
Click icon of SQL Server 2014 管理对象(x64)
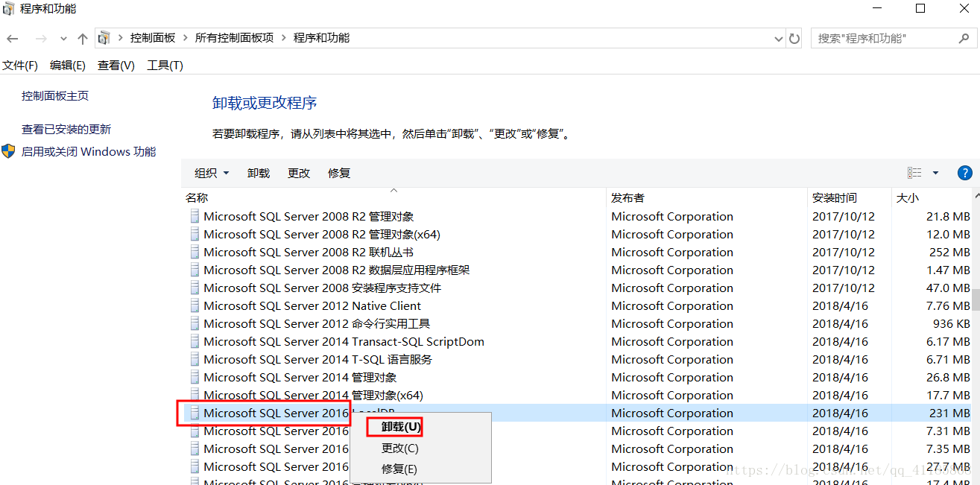(x=195, y=396)
